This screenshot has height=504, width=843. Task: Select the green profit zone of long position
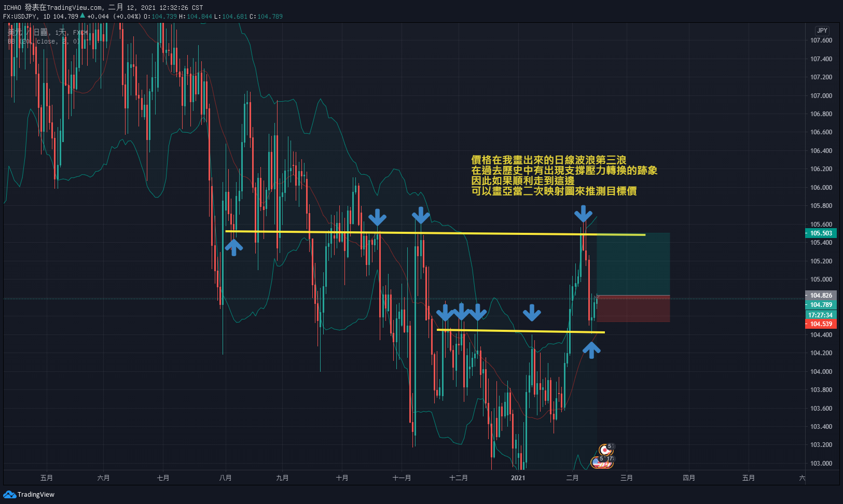633,264
